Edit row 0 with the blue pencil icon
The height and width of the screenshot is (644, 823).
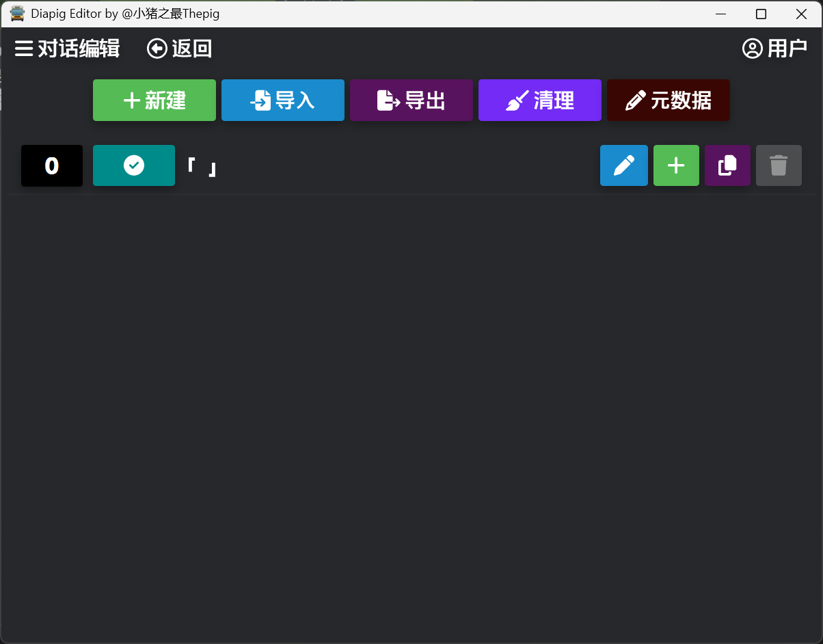click(x=624, y=165)
